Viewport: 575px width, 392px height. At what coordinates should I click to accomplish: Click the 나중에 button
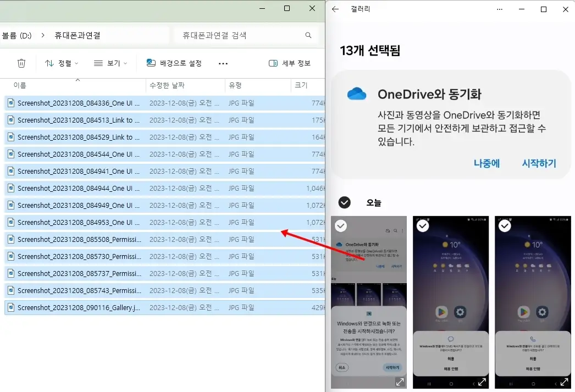click(486, 163)
